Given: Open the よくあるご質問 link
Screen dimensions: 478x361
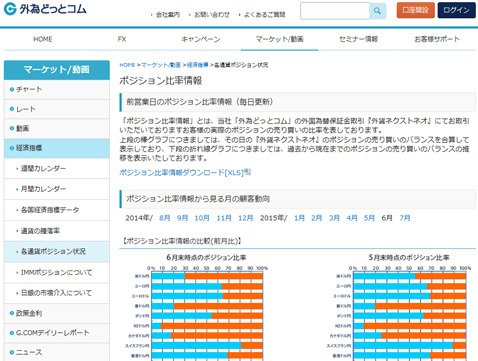Looking at the screenshot, I should pyautogui.click(x=264, y=14).
